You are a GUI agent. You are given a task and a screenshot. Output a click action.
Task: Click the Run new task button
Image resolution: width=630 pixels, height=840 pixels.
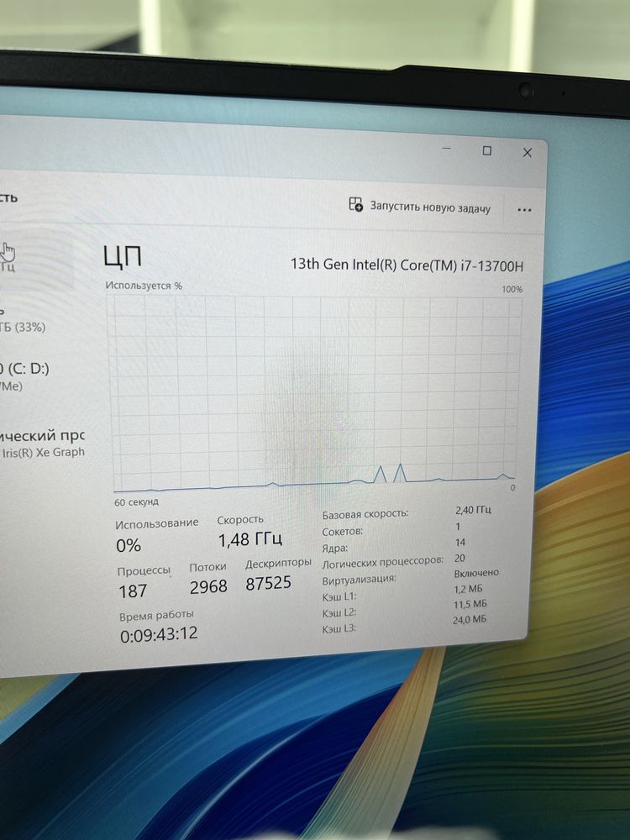point(419,207)
